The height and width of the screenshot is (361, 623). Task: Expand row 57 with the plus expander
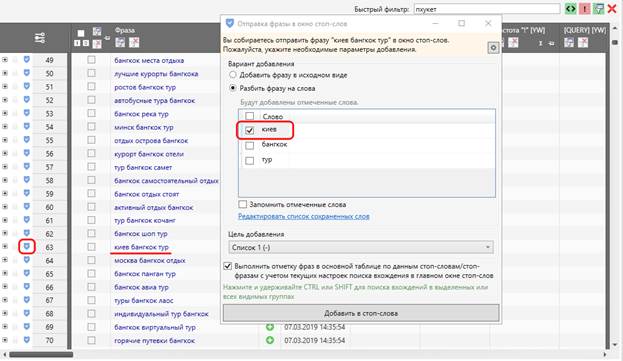pos(4,166)
